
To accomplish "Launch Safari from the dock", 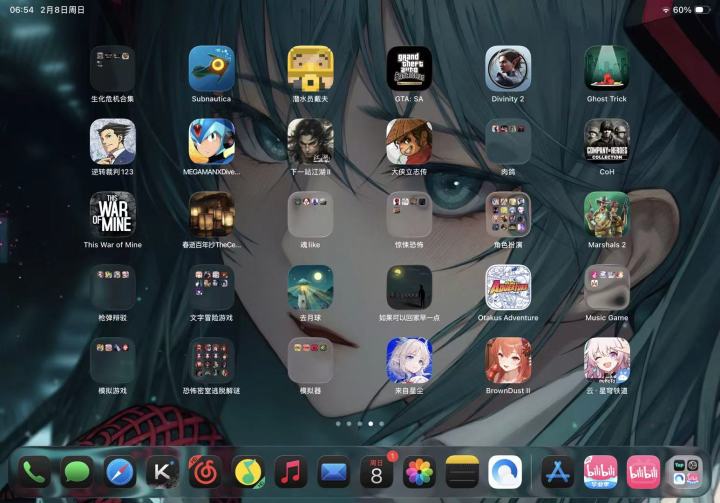I will pos(120,472).
